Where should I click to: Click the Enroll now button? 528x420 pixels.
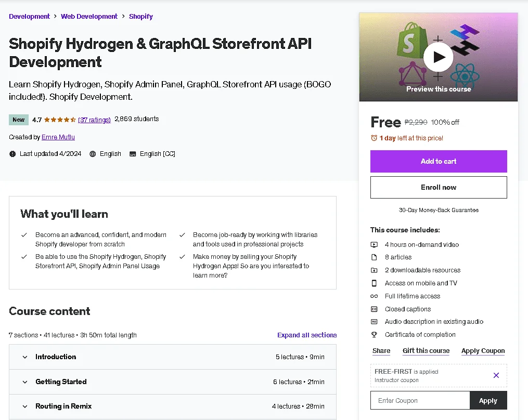439,188
